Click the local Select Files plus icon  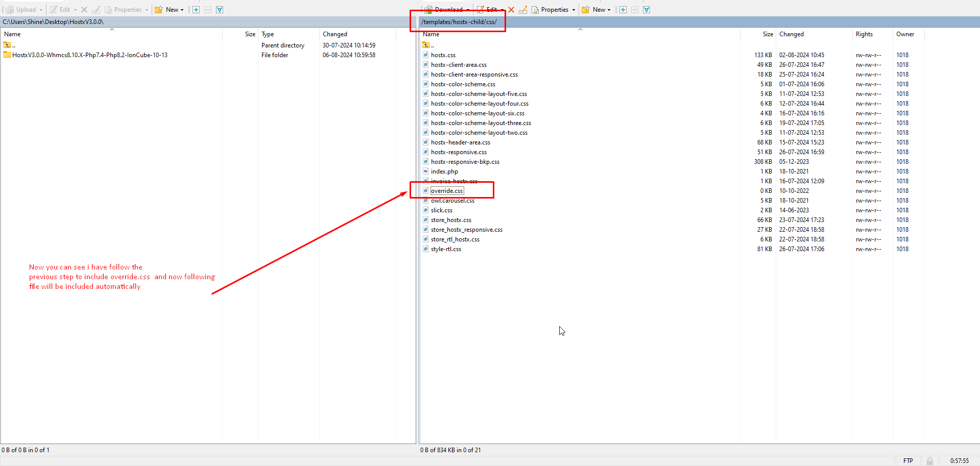click(196, 10)
